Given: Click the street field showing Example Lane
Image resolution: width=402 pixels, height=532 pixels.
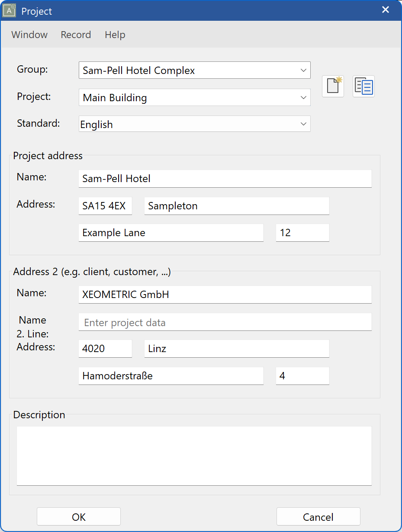Looking at the screenshot, I should (171, 233).
